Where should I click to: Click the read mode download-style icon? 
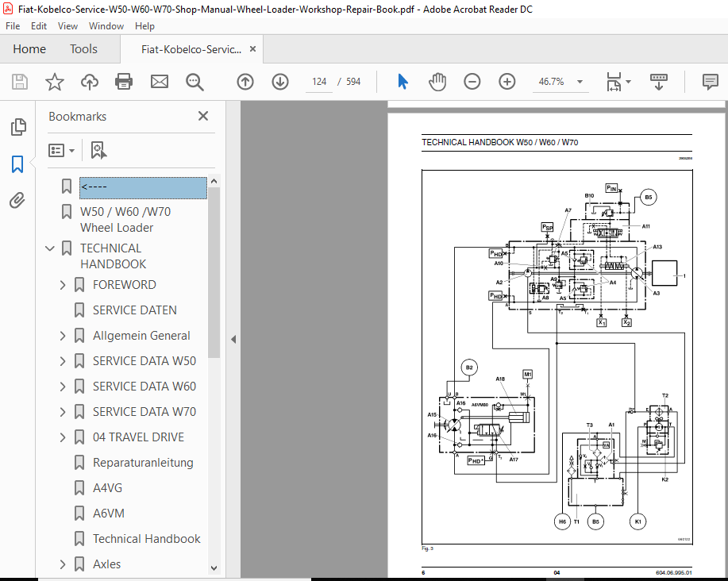[x=659, y=82]
